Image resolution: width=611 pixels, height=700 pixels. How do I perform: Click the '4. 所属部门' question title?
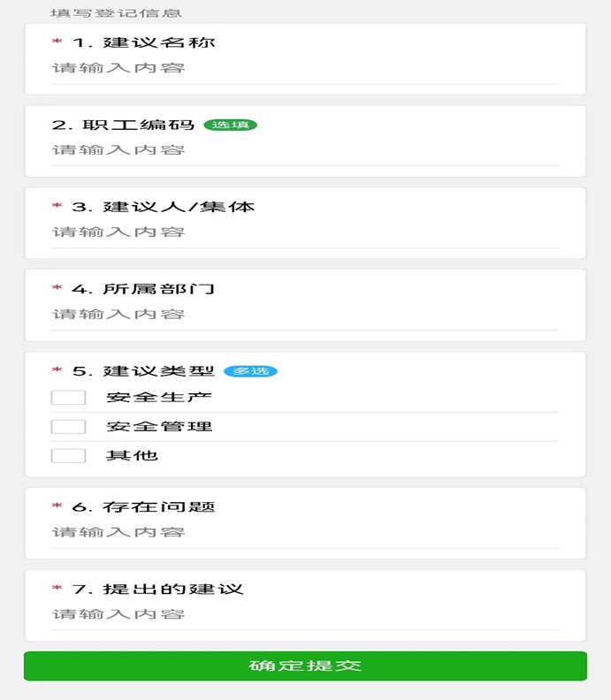(143, 289)
